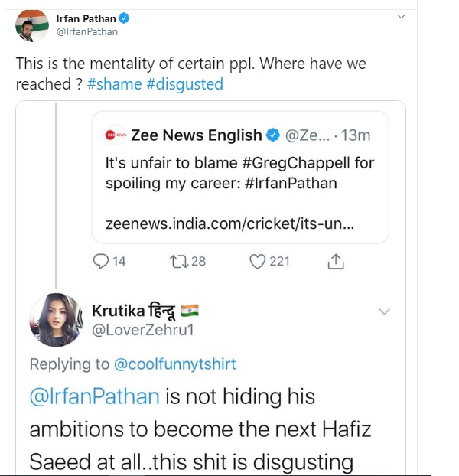Click Zee News English verified badge
Image resolution: width=459 pixels, height=476 pixels.
pos(272,135)
